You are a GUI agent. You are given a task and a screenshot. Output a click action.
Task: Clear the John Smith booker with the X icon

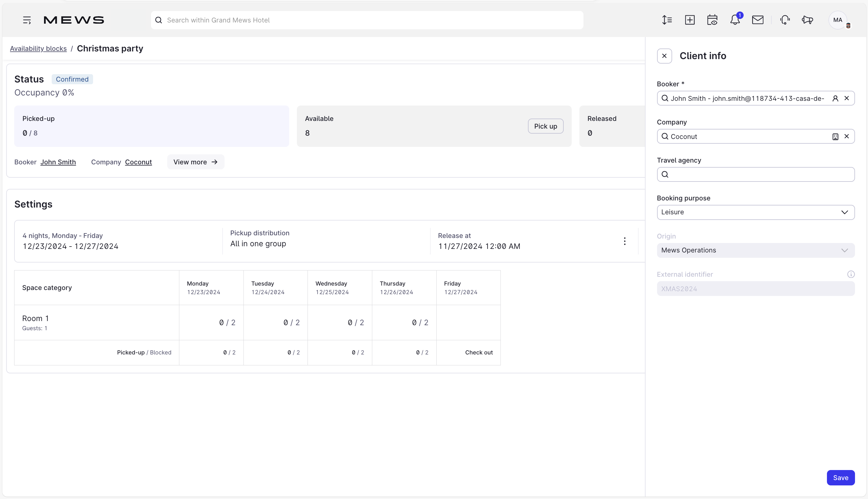pos(847,98)
